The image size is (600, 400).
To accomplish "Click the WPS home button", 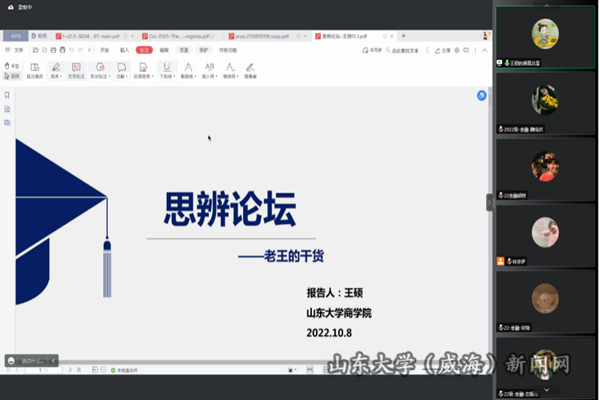I will (16, 36).
